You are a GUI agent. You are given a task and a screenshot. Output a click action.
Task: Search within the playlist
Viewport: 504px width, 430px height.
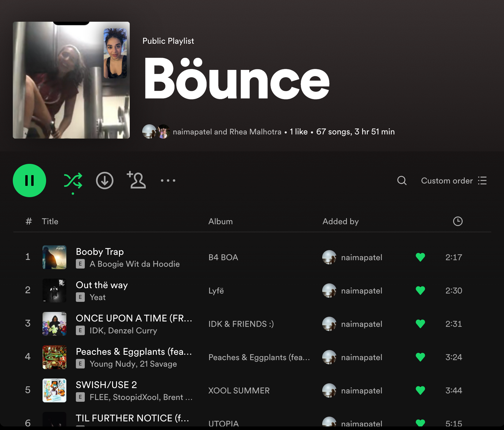pos(402,181)
